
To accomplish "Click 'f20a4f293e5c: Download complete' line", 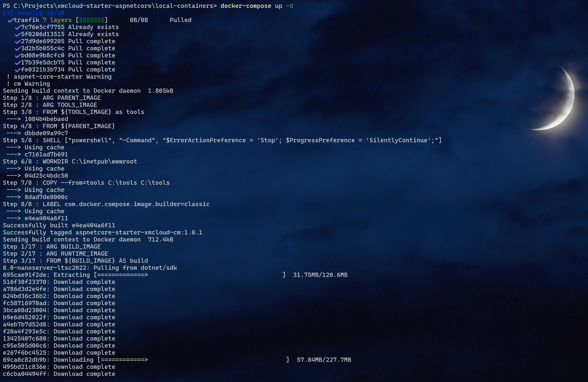I will pyautogui.click(x=59, y=332).
